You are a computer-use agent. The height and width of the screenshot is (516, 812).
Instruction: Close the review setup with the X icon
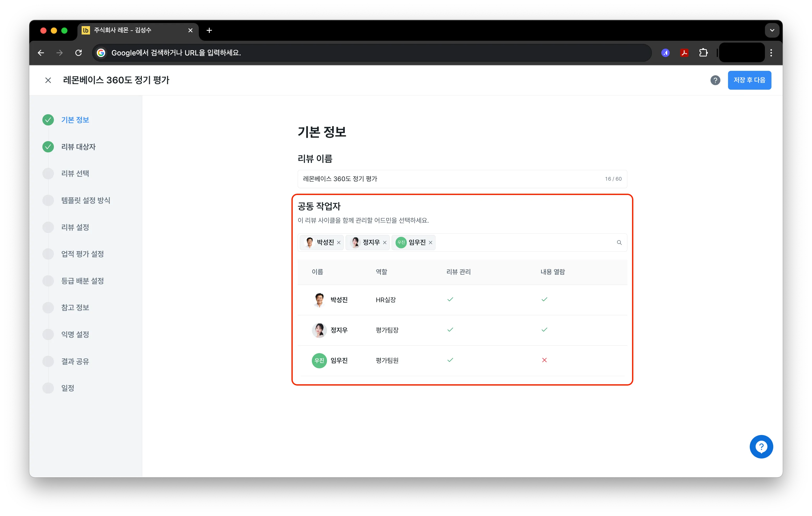48,80
